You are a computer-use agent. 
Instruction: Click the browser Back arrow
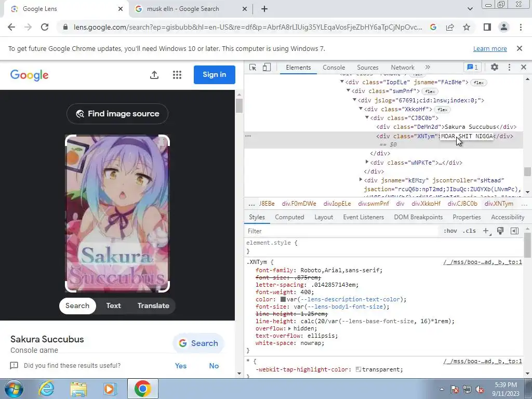point(11,27)
